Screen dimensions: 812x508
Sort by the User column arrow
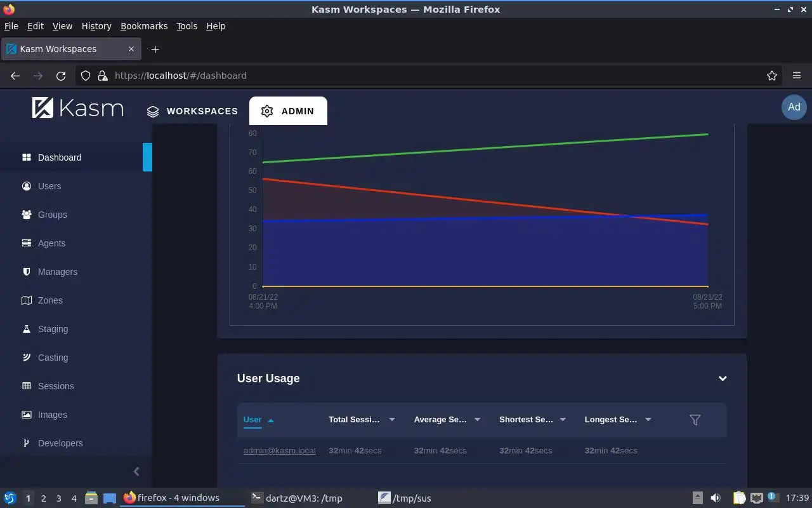pyautogui.click(x=271, y=420)
